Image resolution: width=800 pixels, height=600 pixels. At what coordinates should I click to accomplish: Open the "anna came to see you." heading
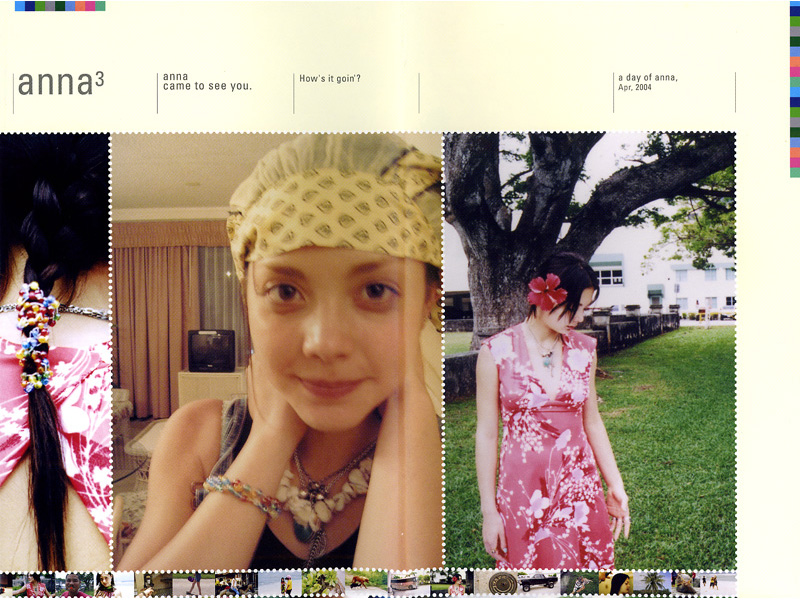(x=207, y=81)
